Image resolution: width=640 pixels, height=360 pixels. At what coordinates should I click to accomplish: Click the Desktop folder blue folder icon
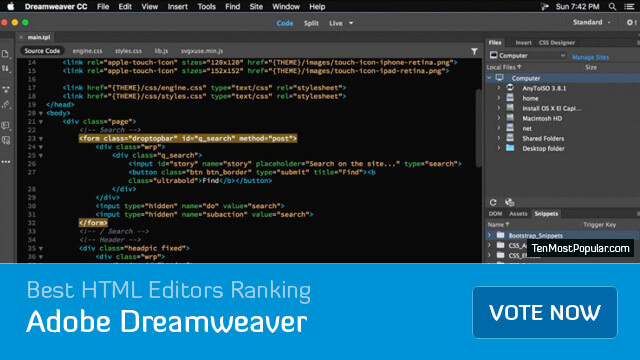[x=510, y=148]
